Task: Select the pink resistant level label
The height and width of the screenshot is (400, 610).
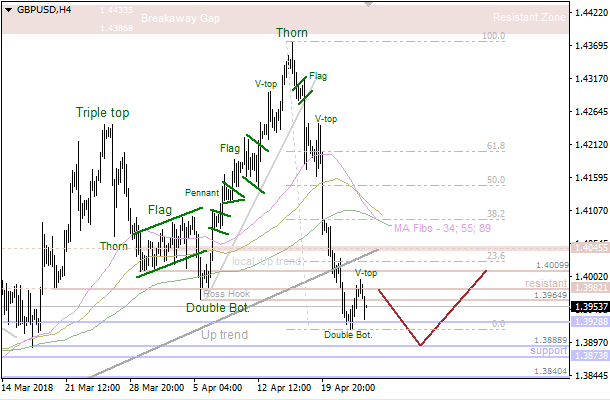Action: [x=547, y=284]
